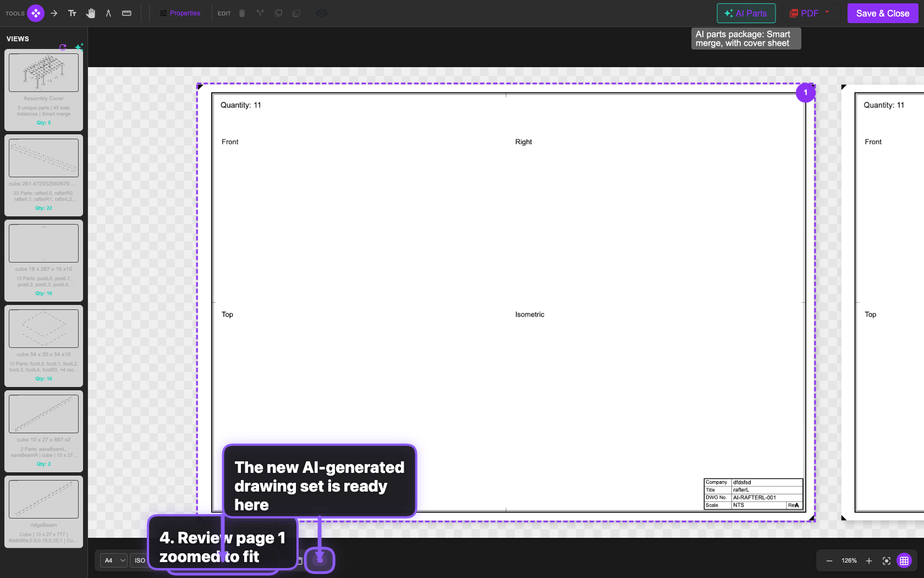Pick the Compass drawing tool
Screen dimensions: 924x578
[108, 13]
